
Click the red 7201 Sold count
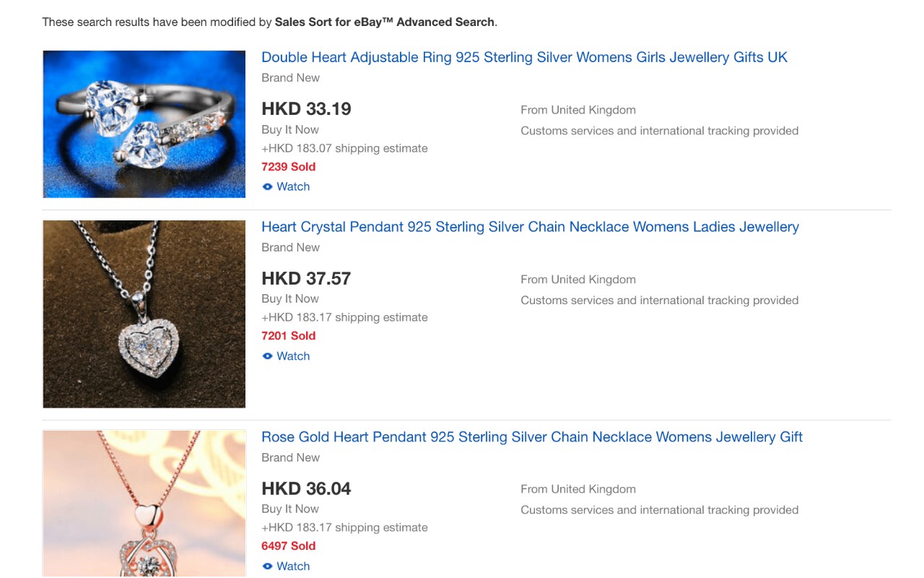(289, 336)
